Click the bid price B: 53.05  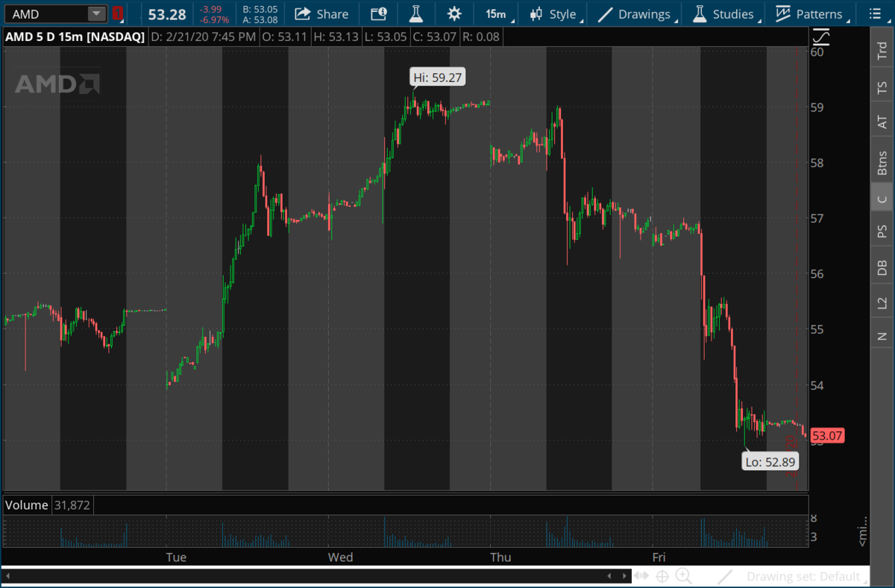click(x=260, y=9)
